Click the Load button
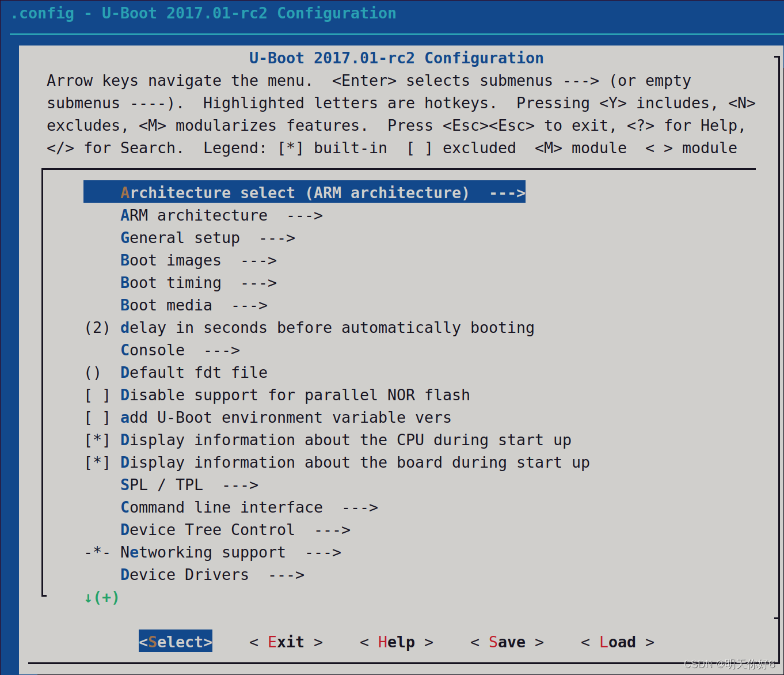The height and width of the screenshot is (675, 784). pos(618,642)
